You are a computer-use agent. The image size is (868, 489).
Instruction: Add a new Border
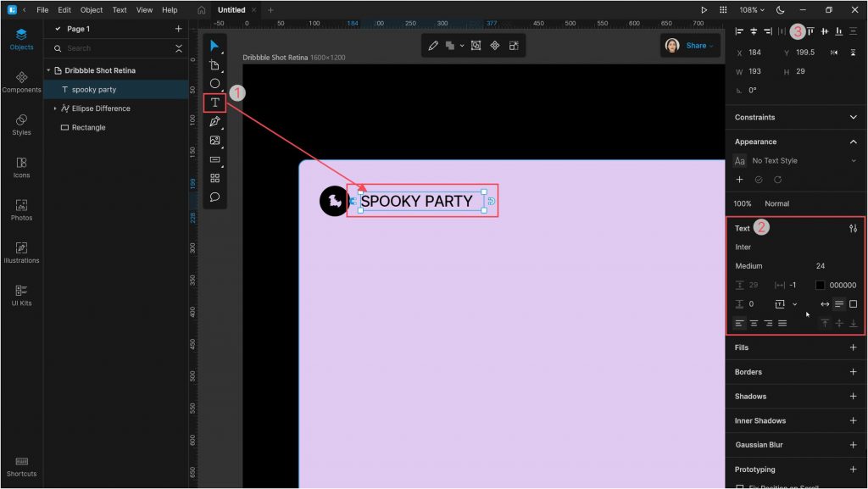[x=853, y=372]
